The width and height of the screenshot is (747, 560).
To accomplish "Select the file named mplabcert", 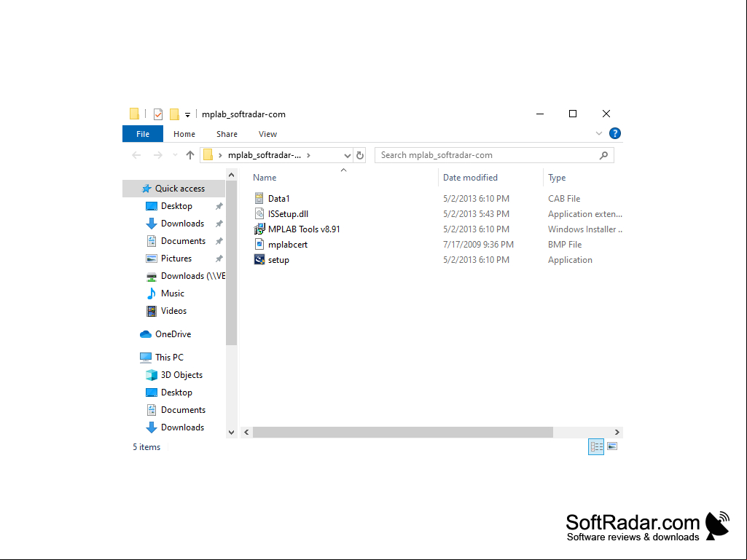I will click(x=288, y=244).
